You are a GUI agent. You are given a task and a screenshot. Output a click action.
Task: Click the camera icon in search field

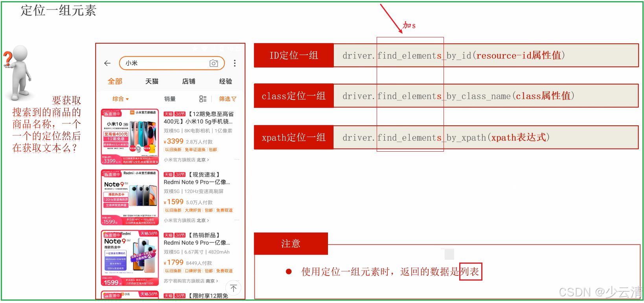tap(214, 63)
